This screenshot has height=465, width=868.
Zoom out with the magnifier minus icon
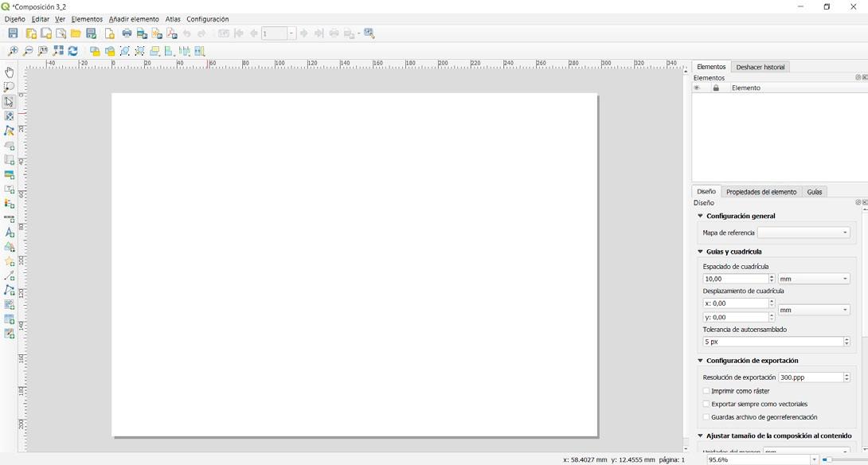[x=27, y=51]
